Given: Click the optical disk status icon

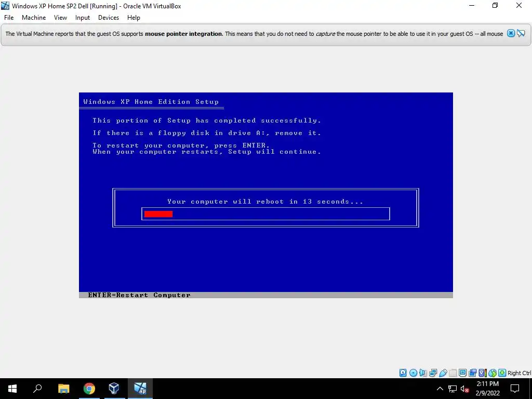Looking at the screenshot, I should [x=413, y=373].
